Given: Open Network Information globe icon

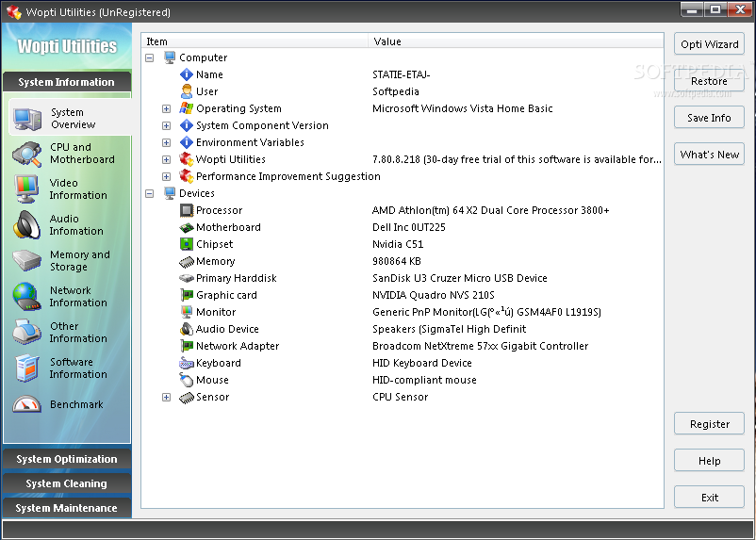Looking at the screenshot, I should tap(26, 297).
